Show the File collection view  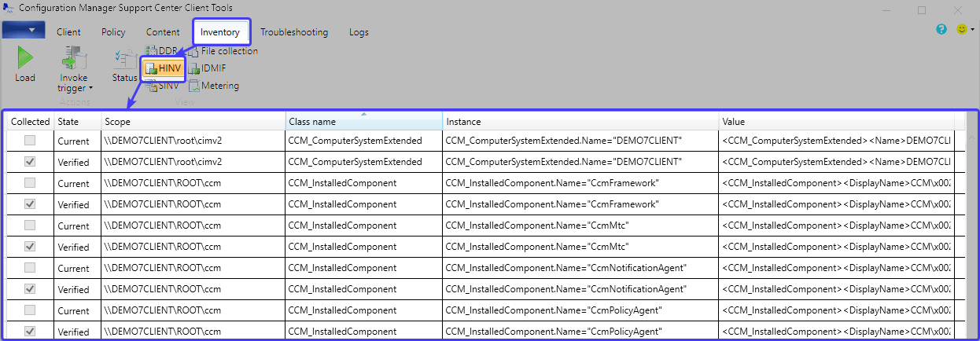(x=223, y=51)
